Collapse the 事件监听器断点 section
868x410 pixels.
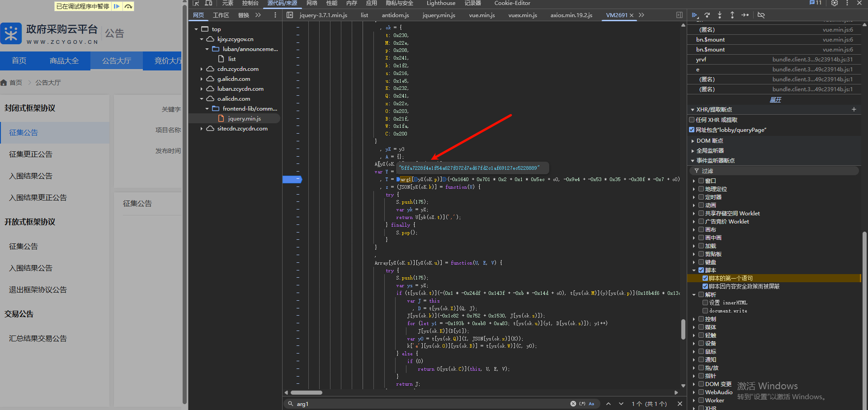[x=692, y=161]
